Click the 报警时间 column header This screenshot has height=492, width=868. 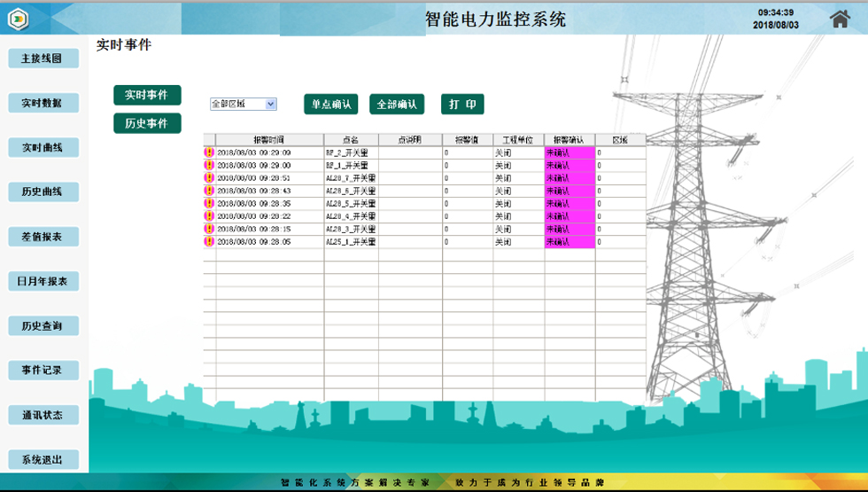pyautogui.click(x=268, y=139)
